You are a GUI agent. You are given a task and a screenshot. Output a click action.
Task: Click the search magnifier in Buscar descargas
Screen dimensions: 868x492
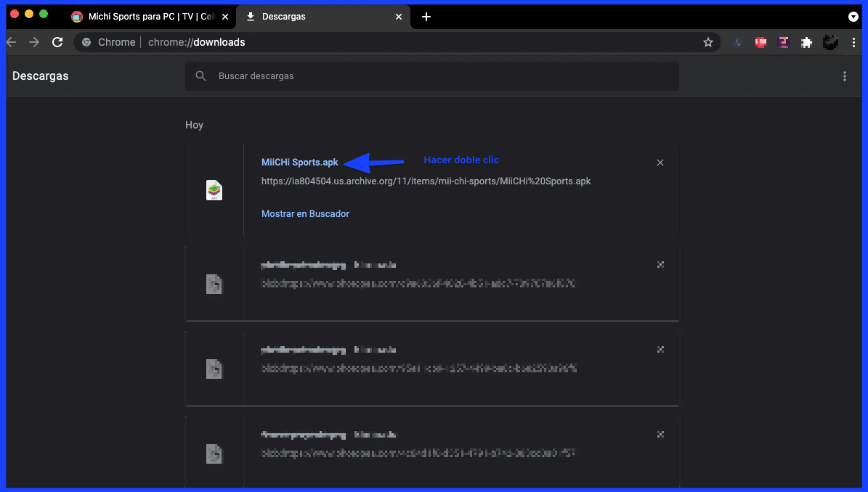tap(200, 75)
